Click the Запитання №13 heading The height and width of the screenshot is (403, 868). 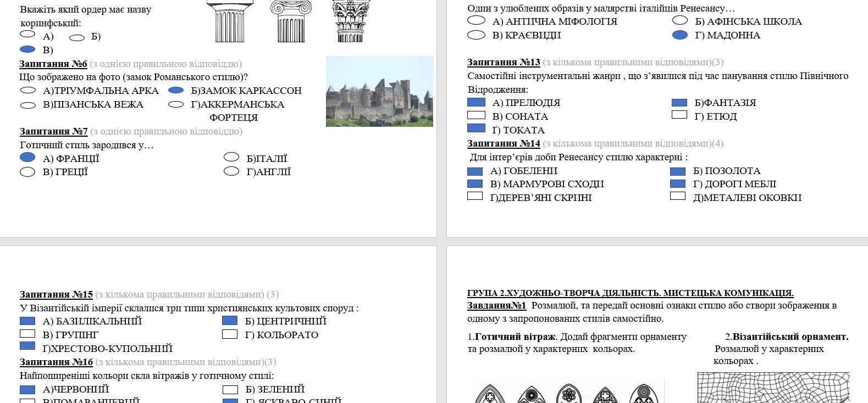pyautogui.click(x=504, y=62)
